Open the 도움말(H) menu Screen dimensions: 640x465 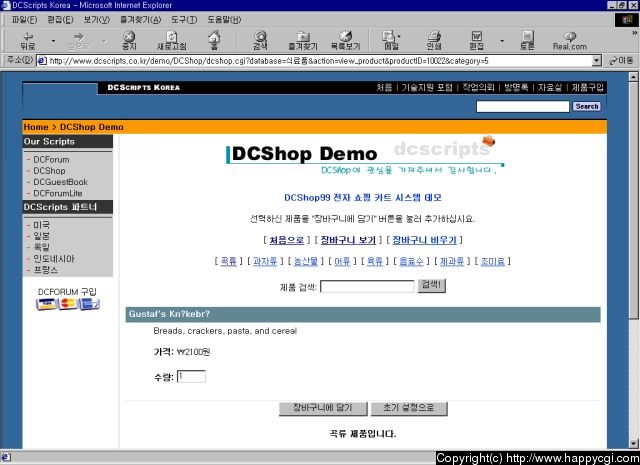point(224,20)
